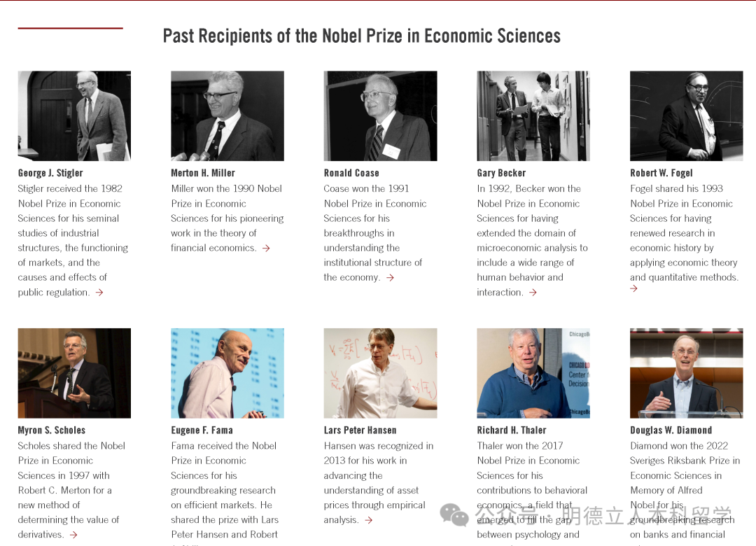Go to the Lars Peter Hansen name link
756x546 pixels.
point(360,430)
